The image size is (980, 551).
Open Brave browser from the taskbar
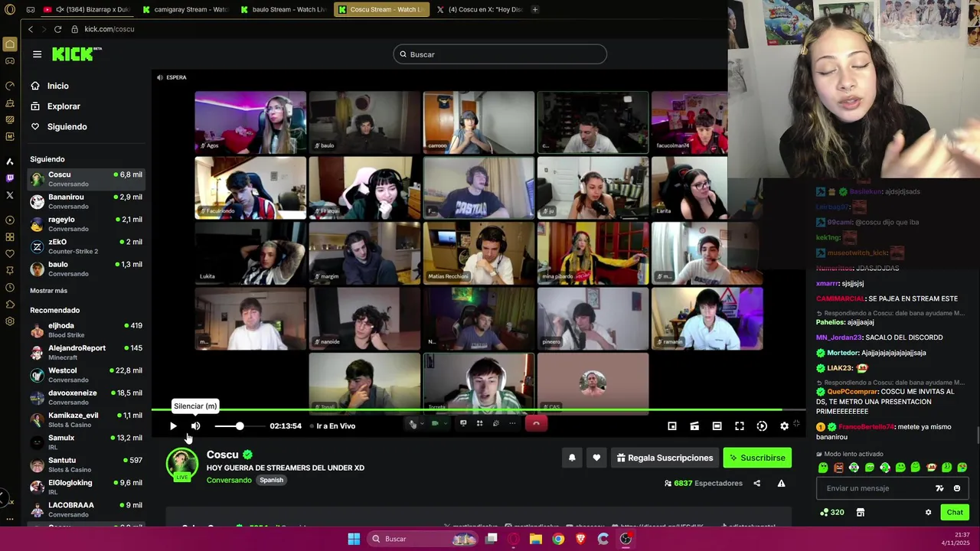coord(580,539)
